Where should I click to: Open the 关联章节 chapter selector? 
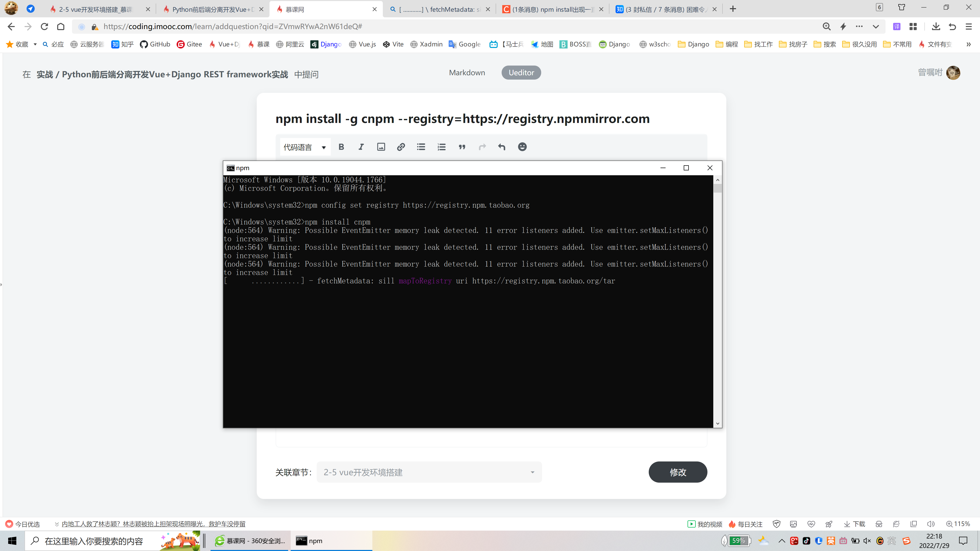(x=429, y=472)
